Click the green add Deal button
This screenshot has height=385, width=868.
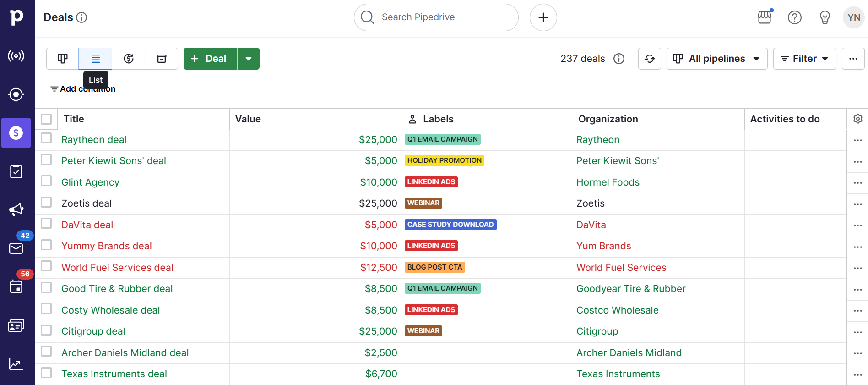pyautogui.click(x=210, y=59)
